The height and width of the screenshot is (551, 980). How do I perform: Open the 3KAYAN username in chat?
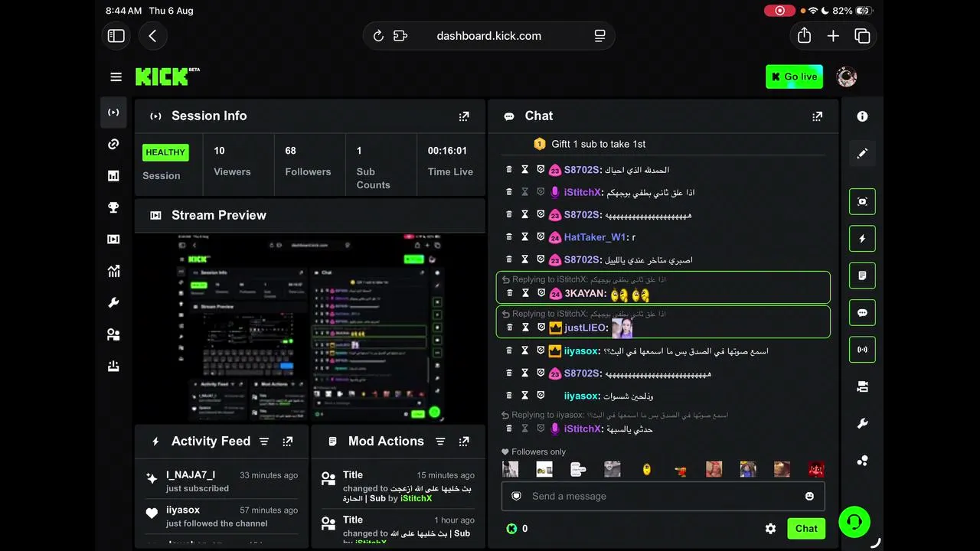click(x=586, y=293)
